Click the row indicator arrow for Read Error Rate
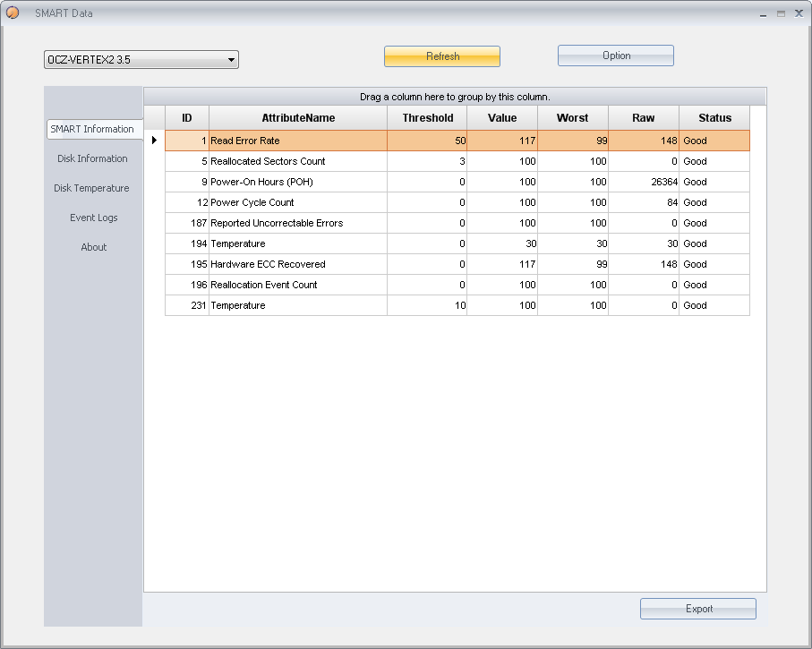 point(154,141)
